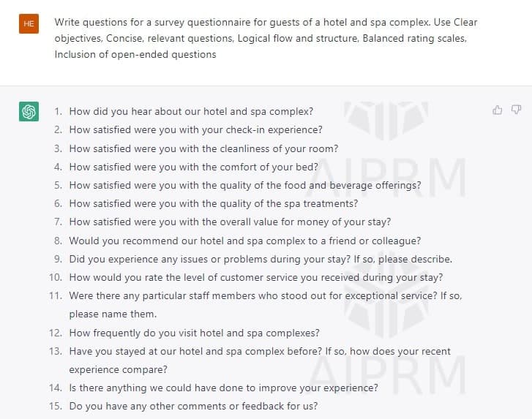The height and width of the screenshot is (419, 532).
Task: Click the green ChatGPT logo avatar
Action: (x=29, y=112)
